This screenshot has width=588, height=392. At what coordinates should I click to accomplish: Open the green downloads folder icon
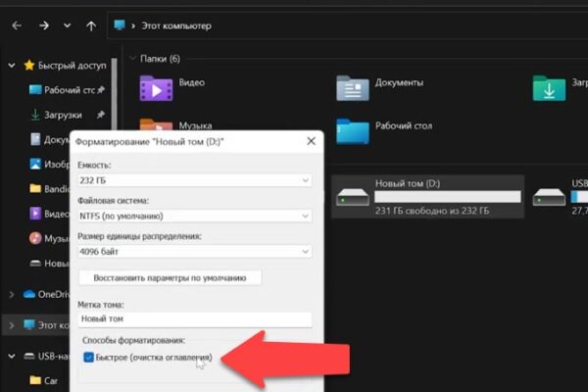(x=549, y=88)
